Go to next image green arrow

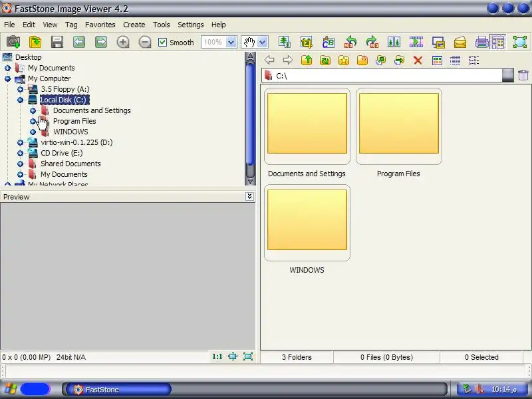point(101,43)
